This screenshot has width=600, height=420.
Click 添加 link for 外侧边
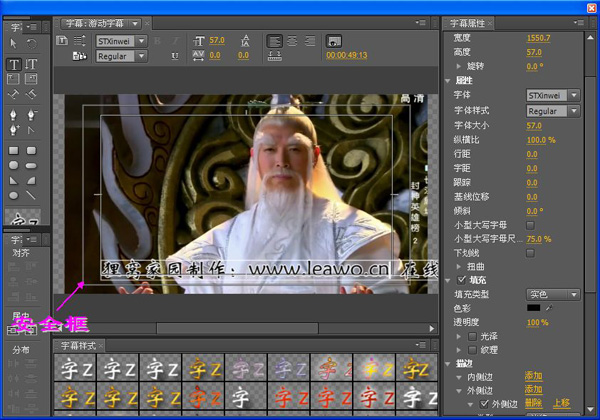point(533,390)
